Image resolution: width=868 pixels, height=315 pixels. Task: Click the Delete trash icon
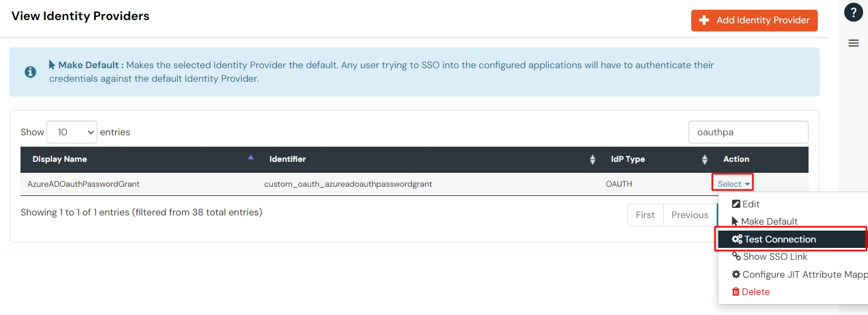(736, 292)
